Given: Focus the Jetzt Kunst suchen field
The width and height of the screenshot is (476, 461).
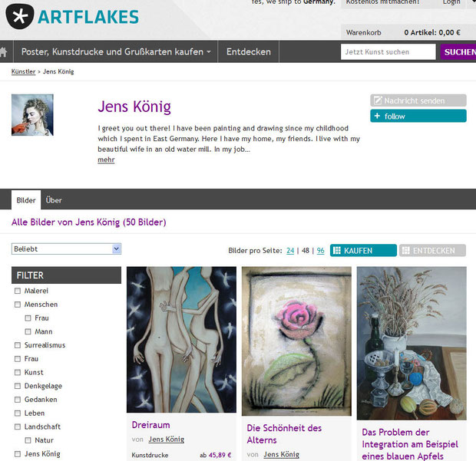Looking at the screenshot, I should click(x=388, y=52).
